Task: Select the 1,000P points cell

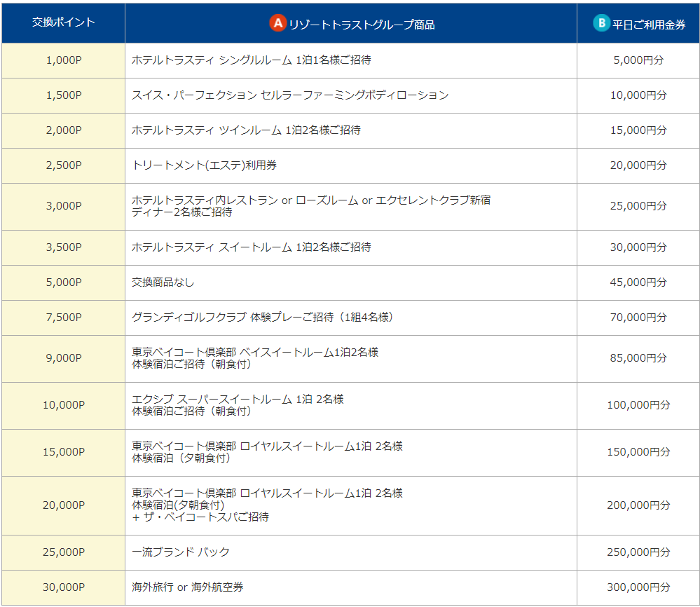Action: click(x=63, y=60)
